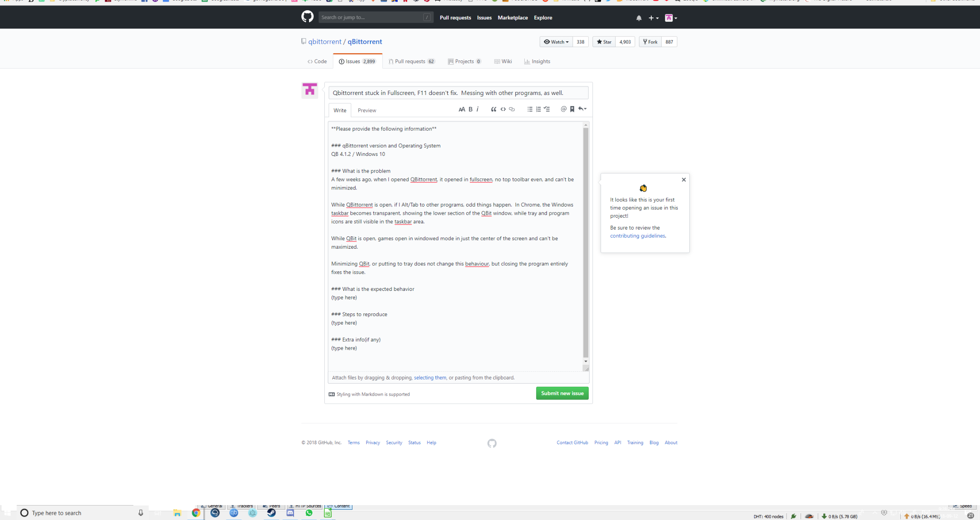Close the first-time contributor popup
This screenshot has height=520, width=980.
pyautogui.click(x=684, y=180)
